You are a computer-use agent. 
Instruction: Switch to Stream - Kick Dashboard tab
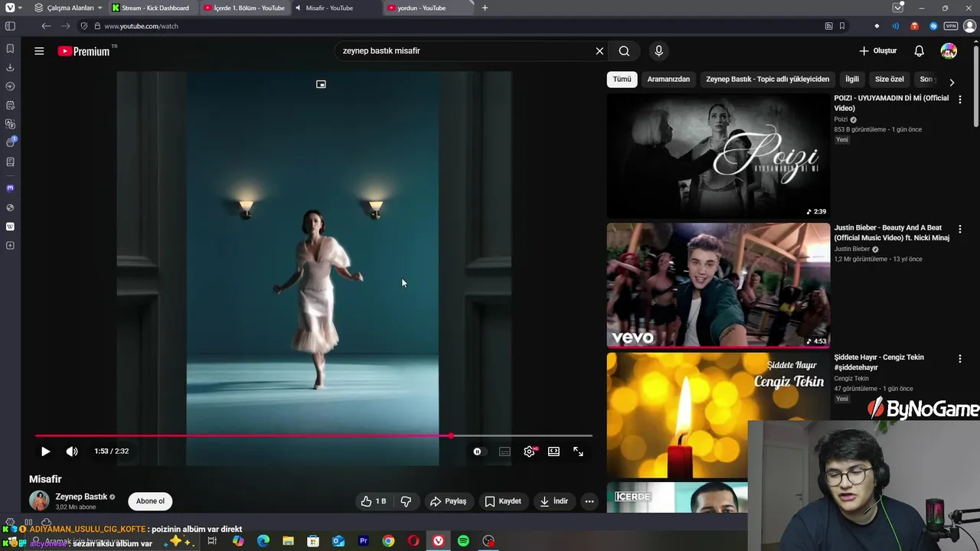pyautogui.click(x=154, y=8)
